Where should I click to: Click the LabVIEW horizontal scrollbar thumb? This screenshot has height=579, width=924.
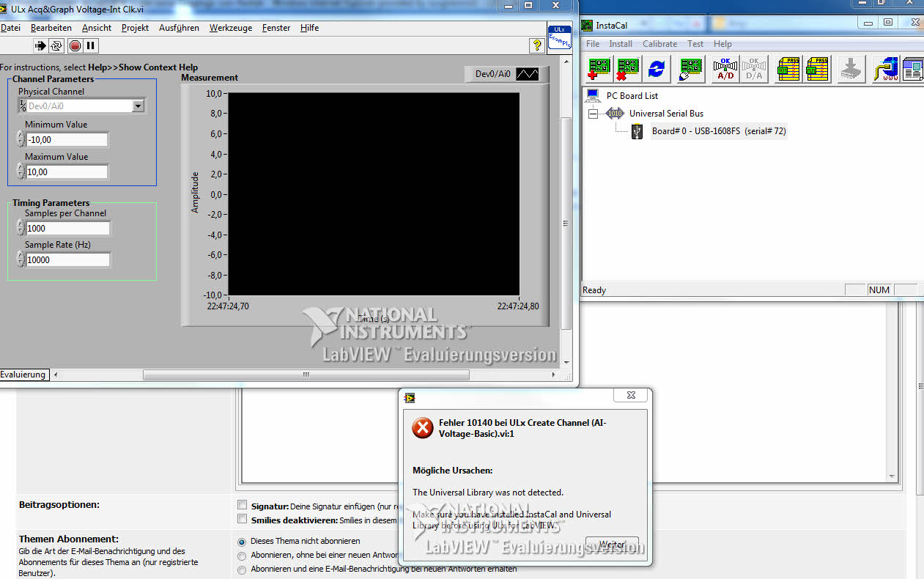click(306, 375)
